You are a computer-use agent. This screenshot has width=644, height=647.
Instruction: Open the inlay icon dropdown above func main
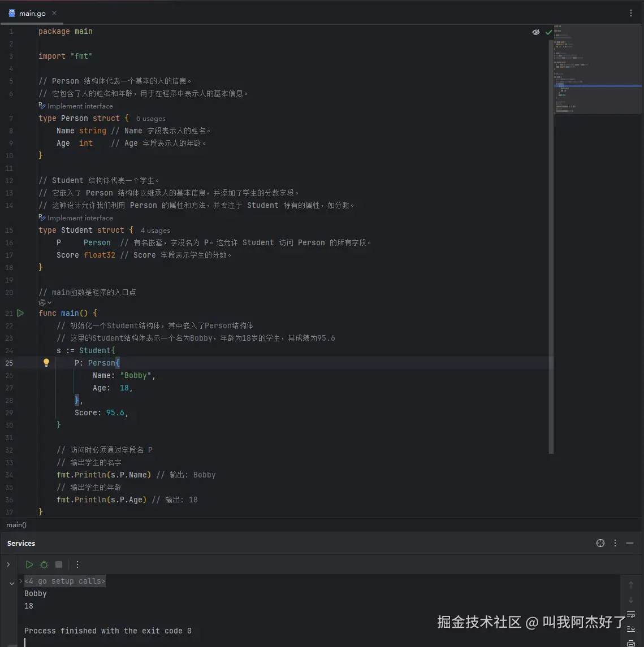pos(45,303)
